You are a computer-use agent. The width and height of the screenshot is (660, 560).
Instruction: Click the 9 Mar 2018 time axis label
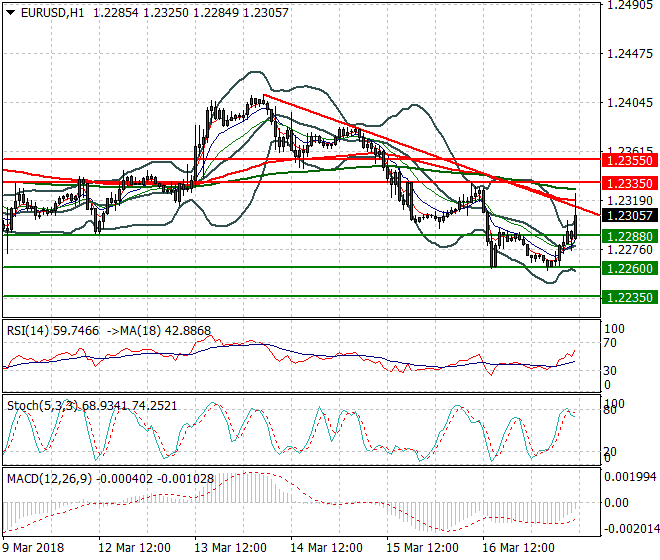pyautogui.click(x=33, y=548)
